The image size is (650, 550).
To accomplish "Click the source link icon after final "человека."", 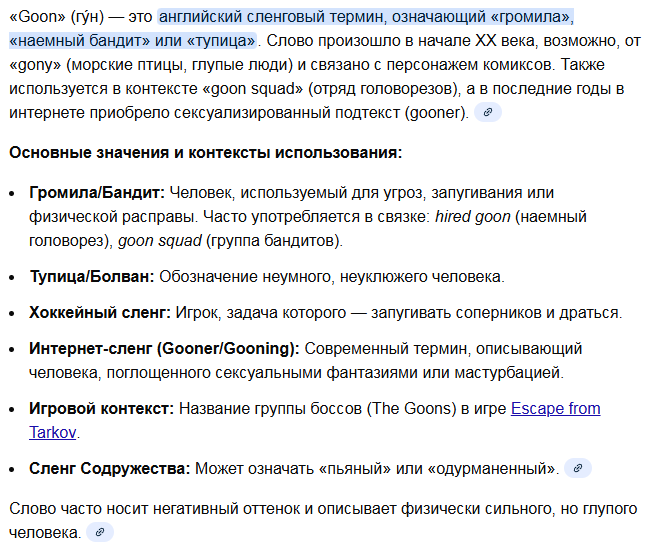I will click(x=100, y=533).
